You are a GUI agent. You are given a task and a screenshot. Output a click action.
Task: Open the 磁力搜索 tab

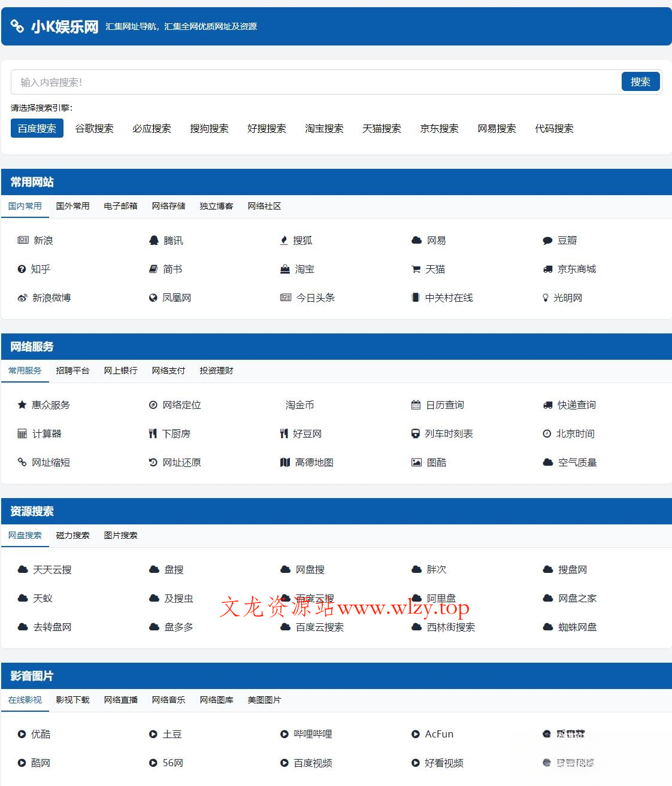(72, 535)
